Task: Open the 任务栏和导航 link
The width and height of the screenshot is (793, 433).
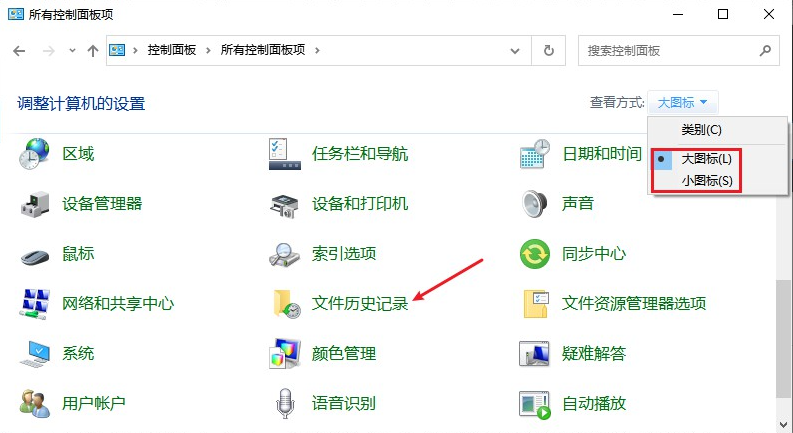Action: 360,154
